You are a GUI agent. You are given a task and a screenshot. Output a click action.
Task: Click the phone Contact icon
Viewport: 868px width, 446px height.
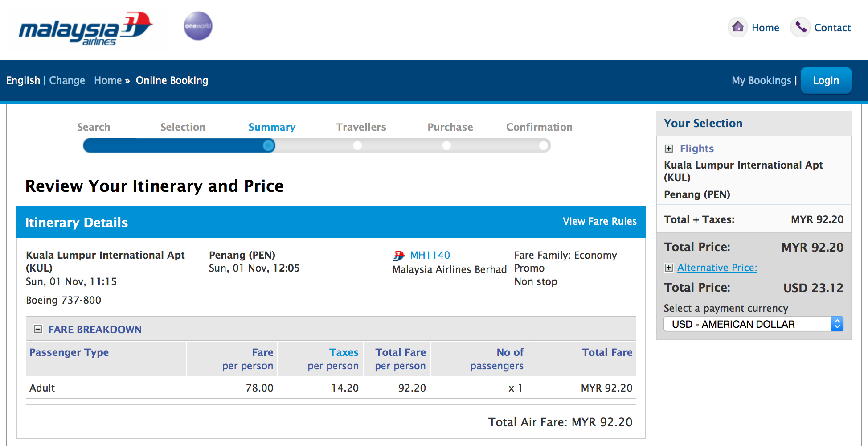[801, 27]
